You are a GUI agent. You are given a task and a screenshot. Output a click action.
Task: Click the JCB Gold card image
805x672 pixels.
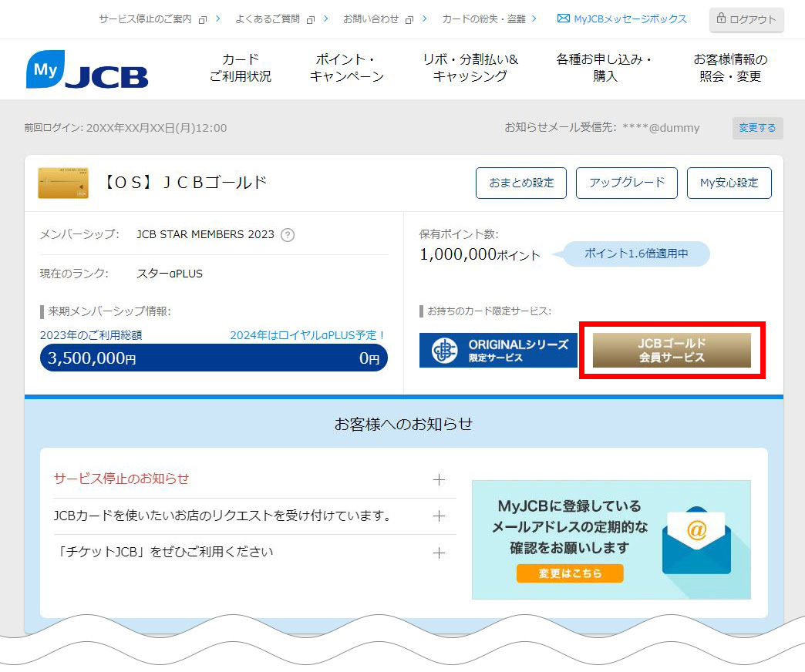pos(63,183)
